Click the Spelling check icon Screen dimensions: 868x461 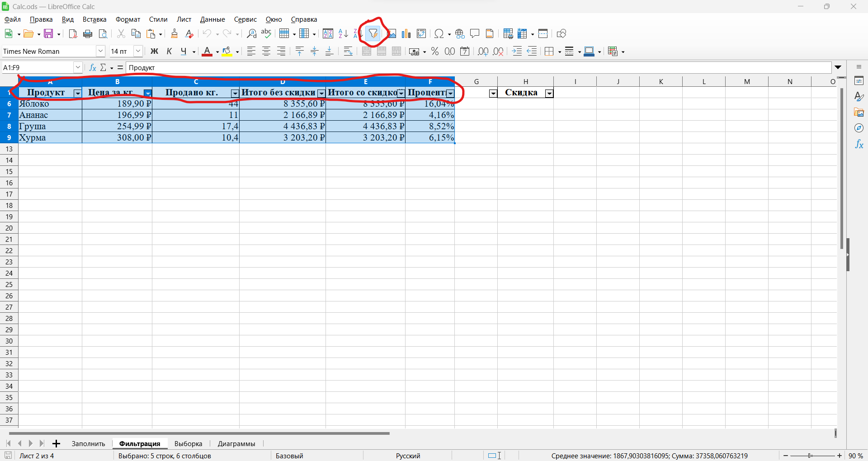point(266,33)
